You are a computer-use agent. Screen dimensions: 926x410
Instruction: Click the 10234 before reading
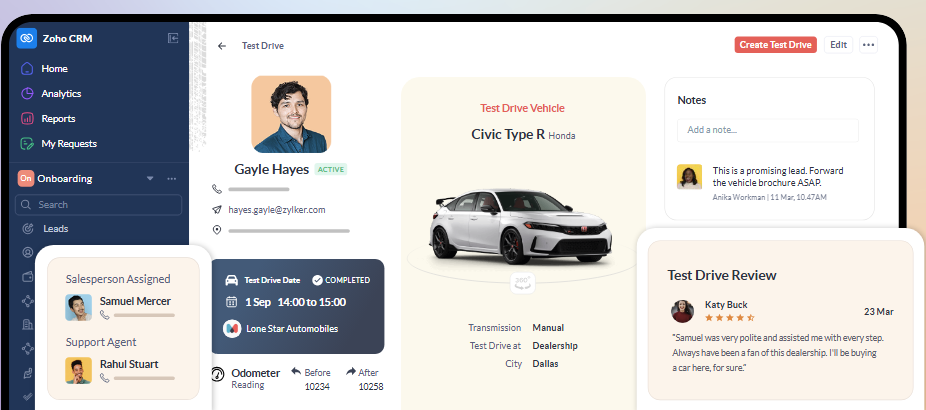pyautogui.click(x=317, y=386)
